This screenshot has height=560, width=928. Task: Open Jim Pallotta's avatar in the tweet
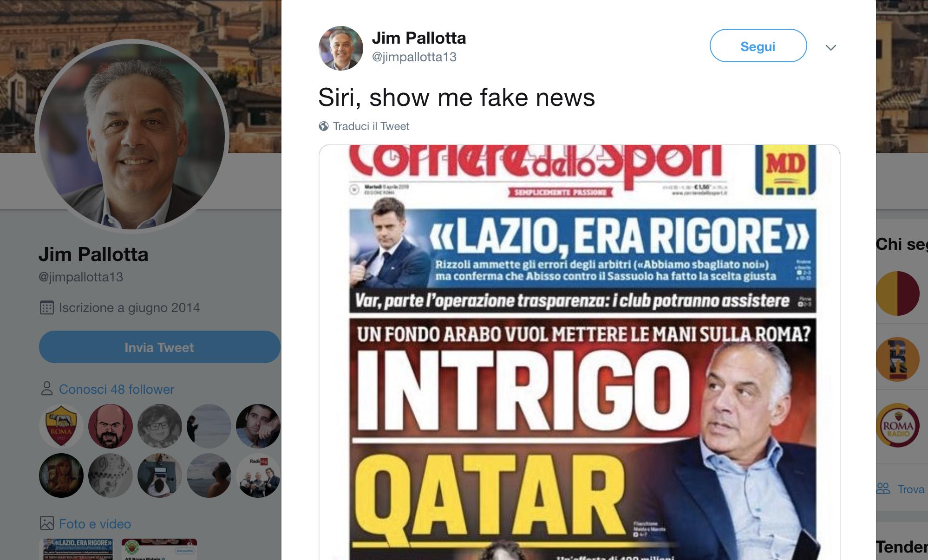(340, 48)
